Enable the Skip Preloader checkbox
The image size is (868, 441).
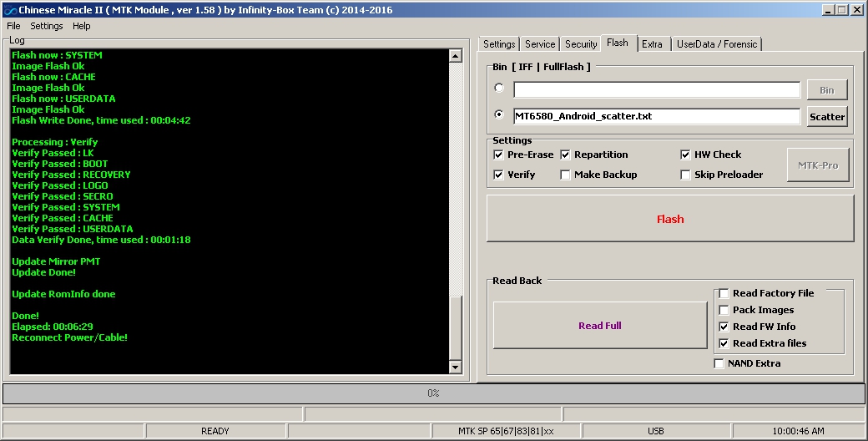click(x=685, y=175)
